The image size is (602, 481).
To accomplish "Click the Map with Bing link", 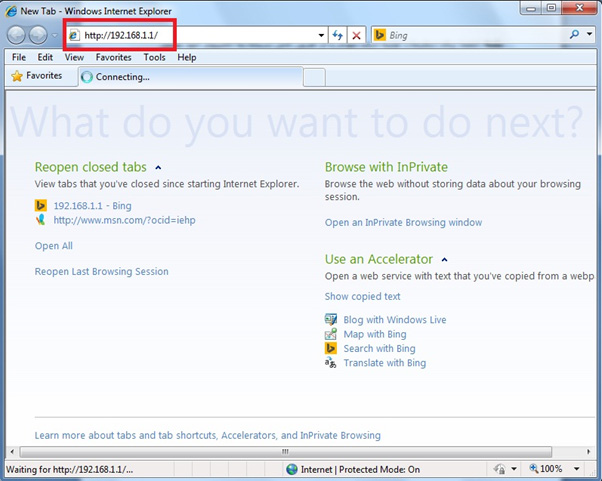I will pos(375,334).
